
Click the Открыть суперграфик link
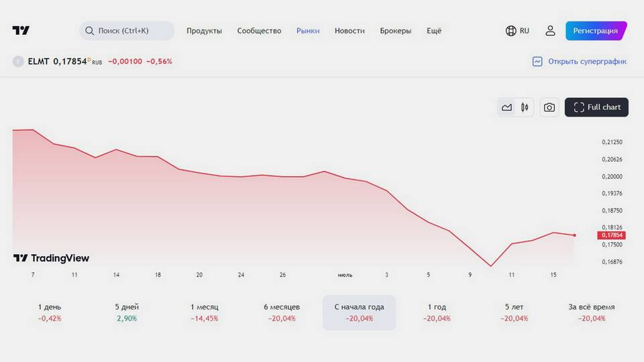click(x=587, y=61)
